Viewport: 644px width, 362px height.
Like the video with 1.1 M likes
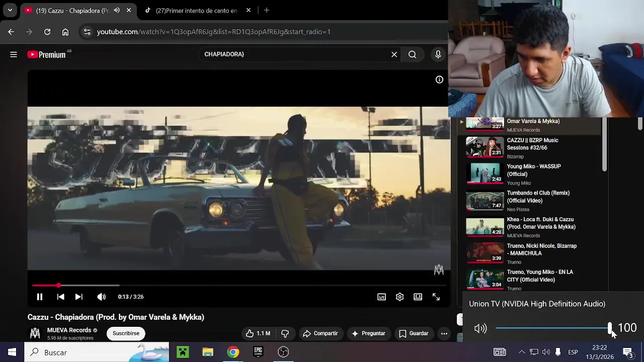tap(258, 333)
